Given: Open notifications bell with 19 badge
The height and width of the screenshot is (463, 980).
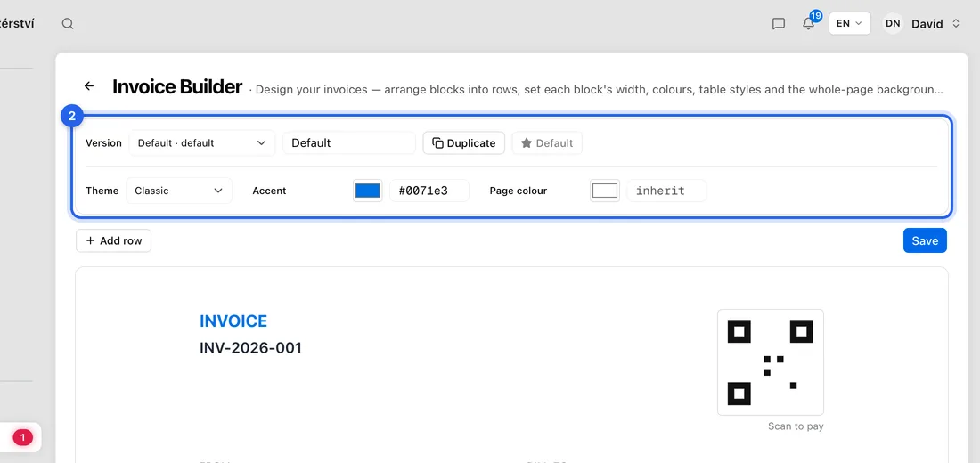Looking at the screenshot, I should click(809, 23).
